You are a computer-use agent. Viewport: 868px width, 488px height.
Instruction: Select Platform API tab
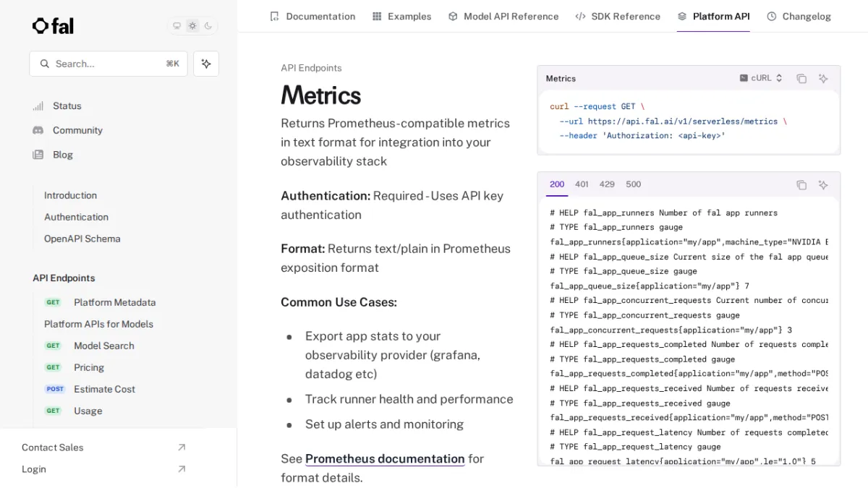pyautogui.click(x=713, y=16)
